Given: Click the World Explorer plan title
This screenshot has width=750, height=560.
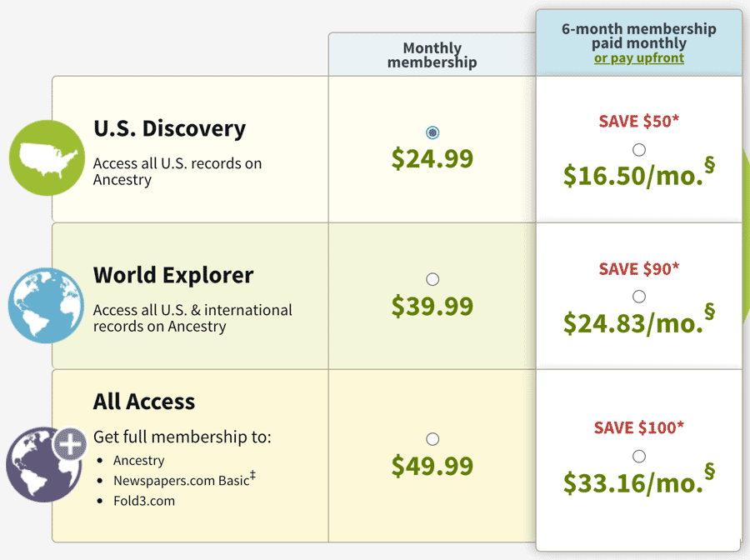Looking at the screenshot, I should pyautogui.click(x=173, y=275).
